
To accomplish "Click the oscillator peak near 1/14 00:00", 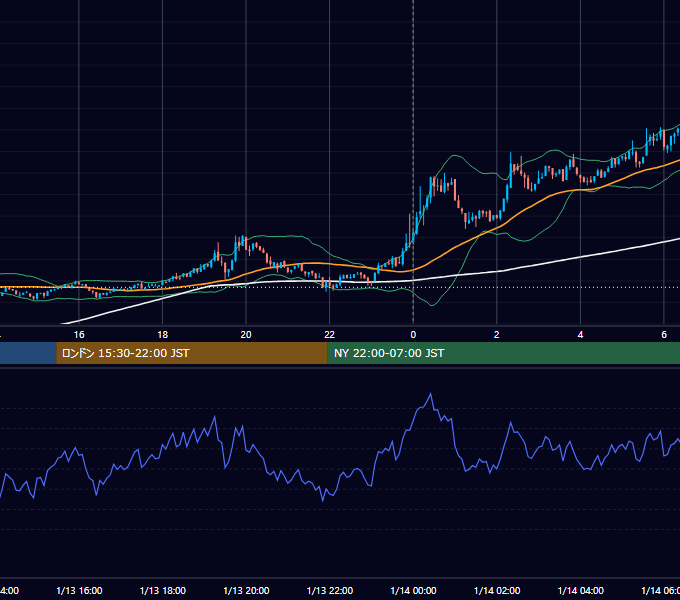I will click(431, 394).
